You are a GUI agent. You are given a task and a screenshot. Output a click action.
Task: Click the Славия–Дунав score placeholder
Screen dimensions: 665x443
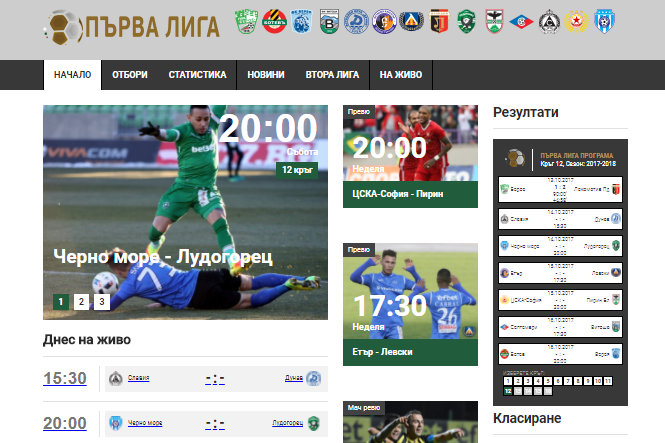(215, 379)
